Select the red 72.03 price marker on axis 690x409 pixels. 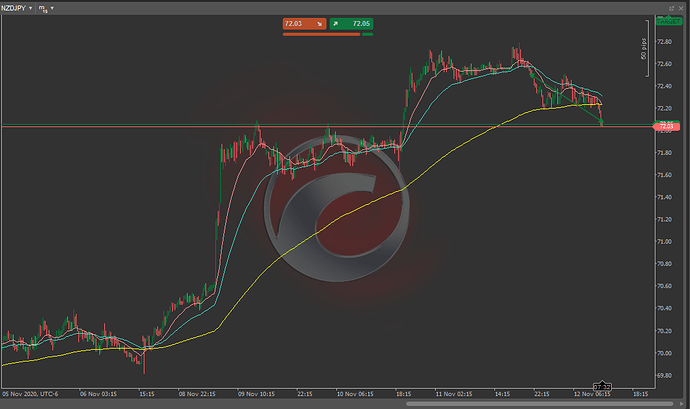click(x=665, y=126)
